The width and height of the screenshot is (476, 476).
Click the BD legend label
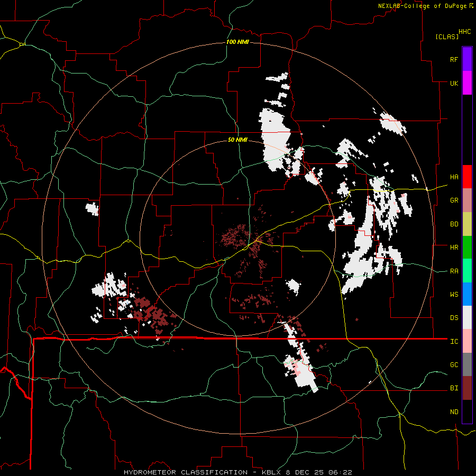[x=454, y=224]
